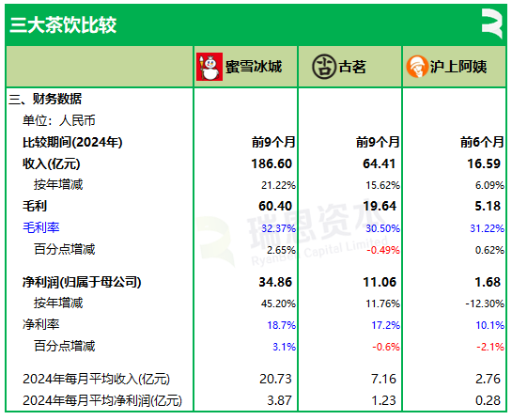Select Mixue revenue value 186.60
512x420 pixels.
272,163
